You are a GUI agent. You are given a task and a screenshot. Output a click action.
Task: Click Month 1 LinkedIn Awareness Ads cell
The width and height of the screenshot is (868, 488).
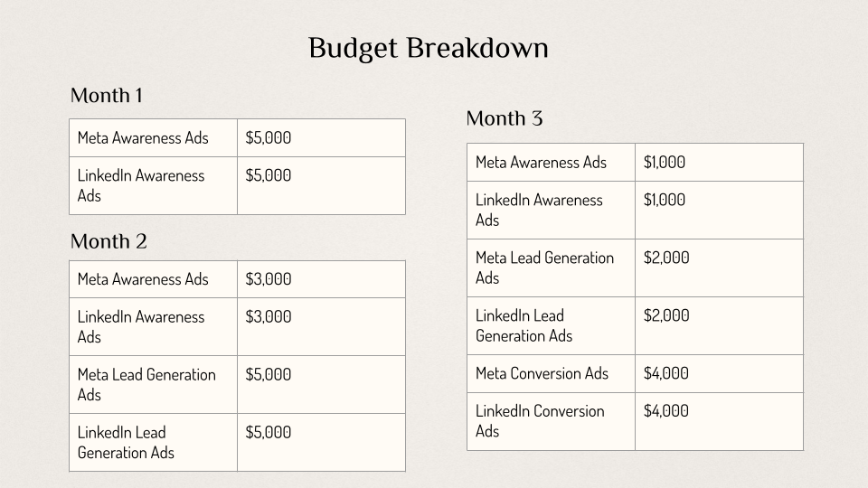click(141, 185)
